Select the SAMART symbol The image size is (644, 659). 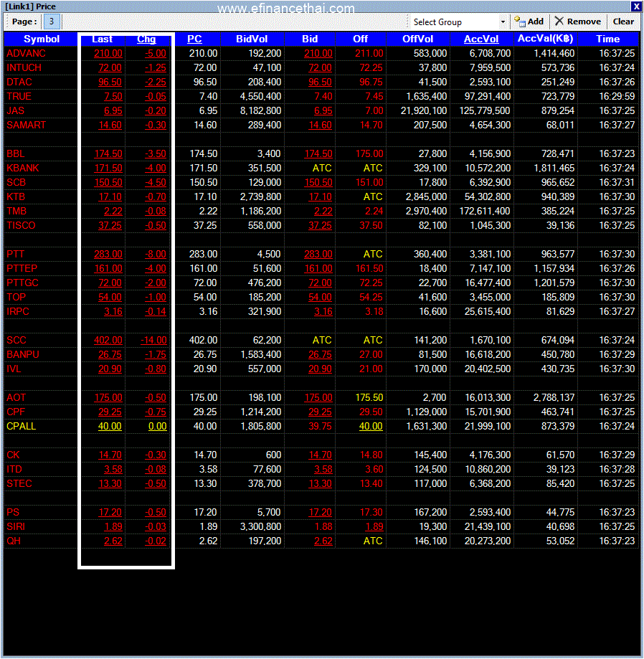26,125
